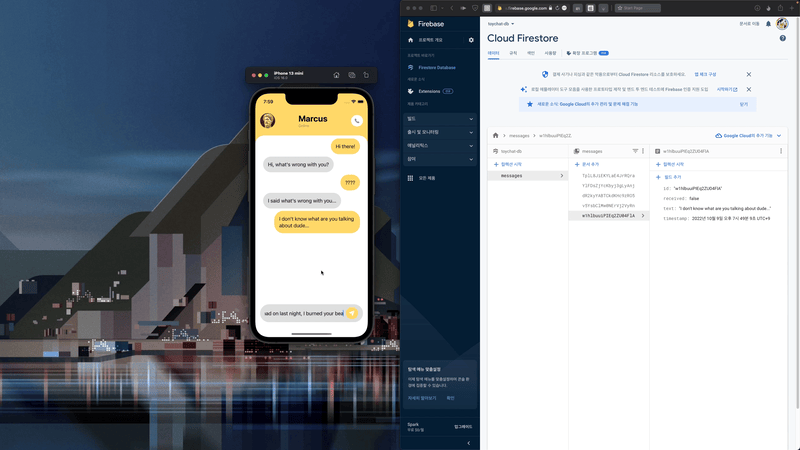Click the received: false field
800x450 pixels.
[681, 198]
